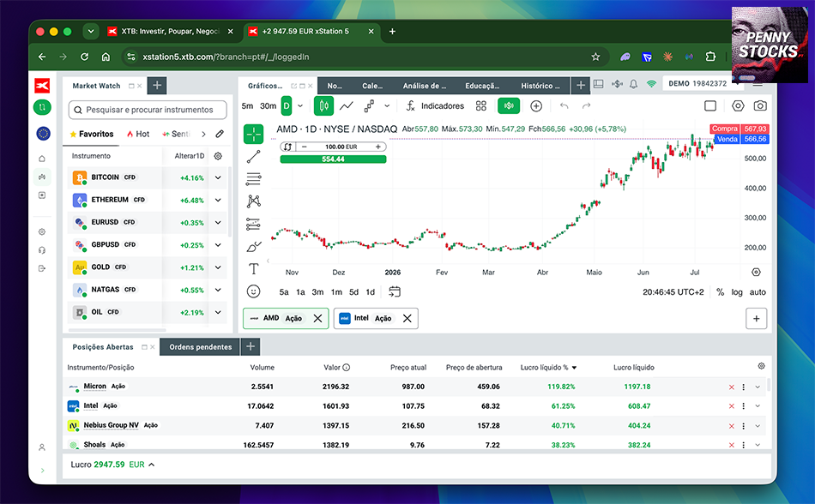The height and width of the screenshot is (504, 815).
Task: Toggle chart fullscreen mode
Action: click(x=710, y=106)
